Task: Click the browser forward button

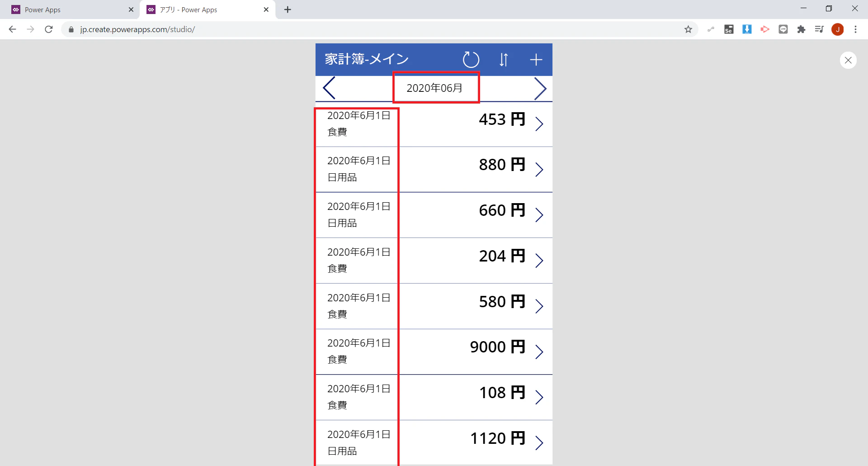Action: tap(30, 29)
